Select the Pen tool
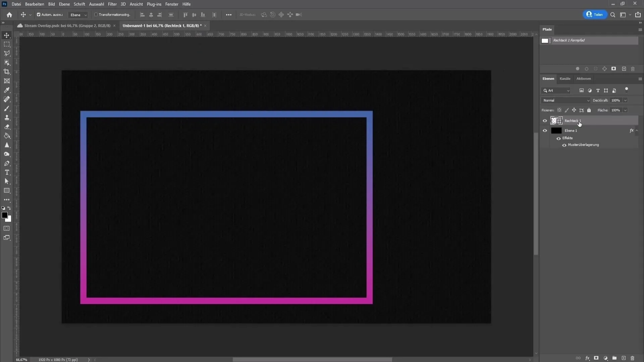The image size is (644, 362). click(x=7, y=163)
